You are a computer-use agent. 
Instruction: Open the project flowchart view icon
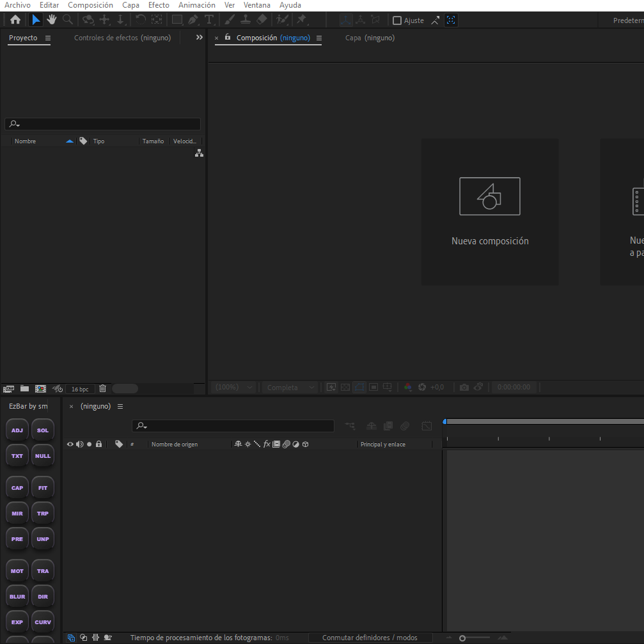[199, 153]
